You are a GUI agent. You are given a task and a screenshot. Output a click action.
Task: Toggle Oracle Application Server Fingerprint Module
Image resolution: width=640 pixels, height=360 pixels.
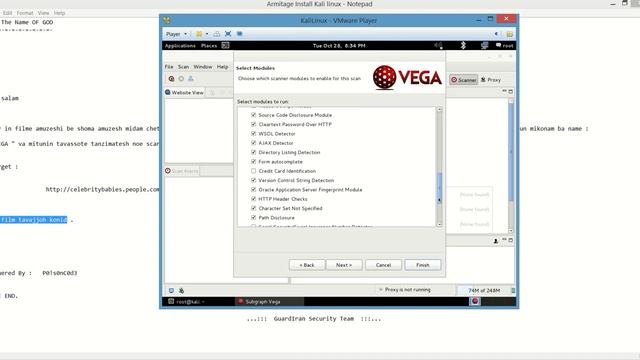pos(253,189)
